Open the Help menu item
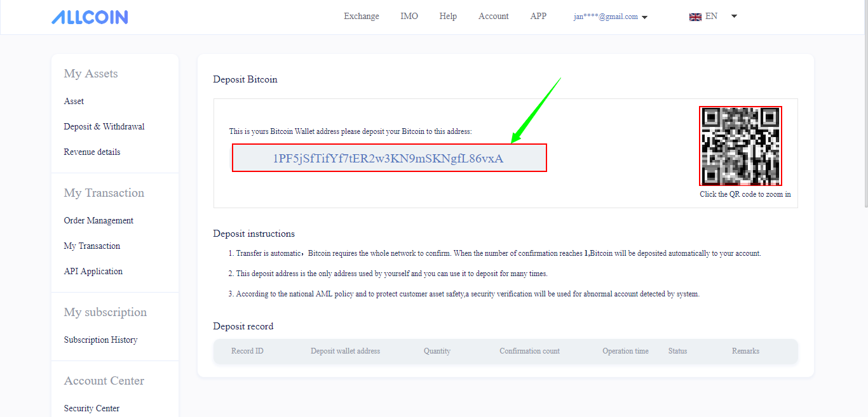Screen dimensions: 868x417 coord(448,17)
